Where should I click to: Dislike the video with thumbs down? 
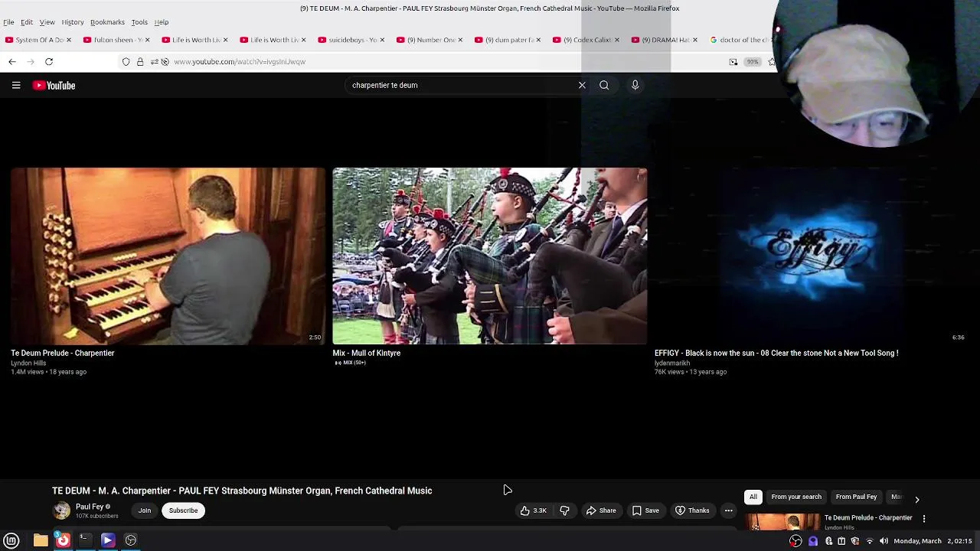coord(564,510)
